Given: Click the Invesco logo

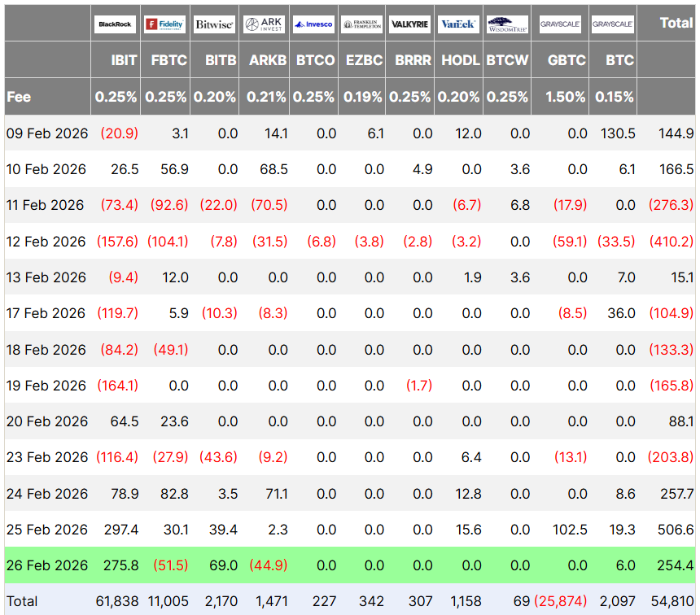Looking at the screenshot, I should tap(313, 24).
